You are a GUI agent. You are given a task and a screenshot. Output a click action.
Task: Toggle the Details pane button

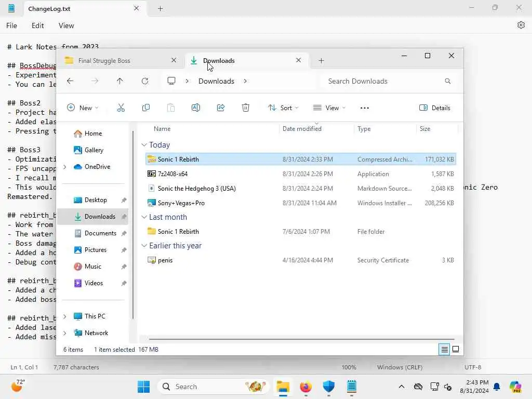435,108
